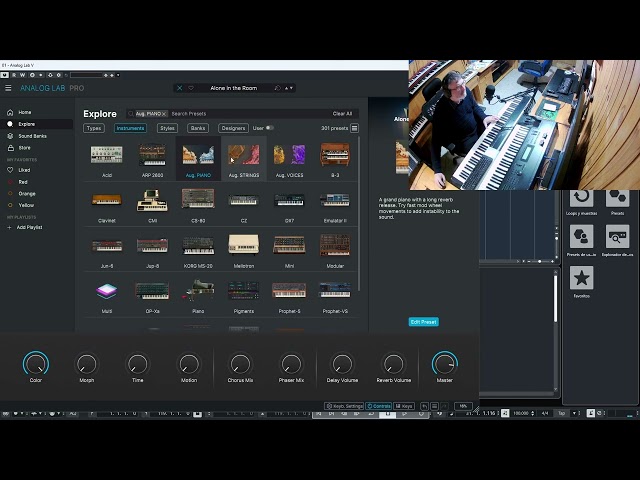Open the Banks filter
The width and height of the screenshot is (640, 480).
click(198, 128)
